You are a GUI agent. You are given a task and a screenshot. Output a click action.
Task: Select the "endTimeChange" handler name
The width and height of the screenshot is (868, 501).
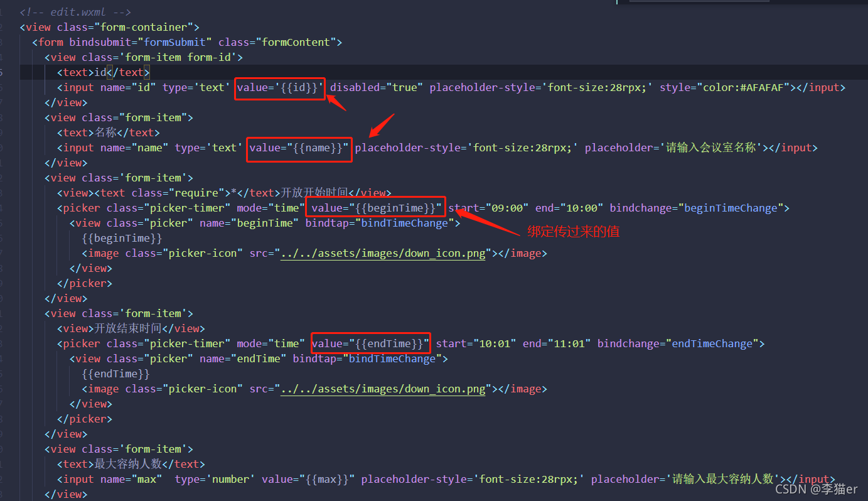point(712,343)
